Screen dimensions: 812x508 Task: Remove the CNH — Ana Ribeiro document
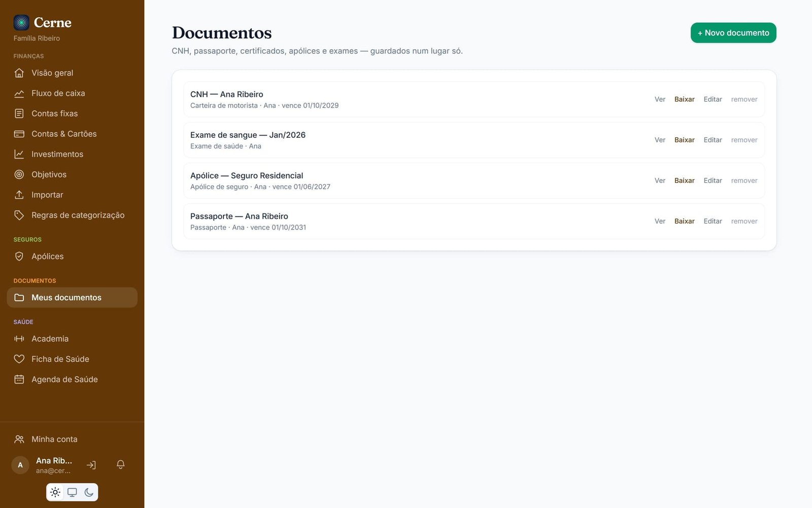coord(744,99)
